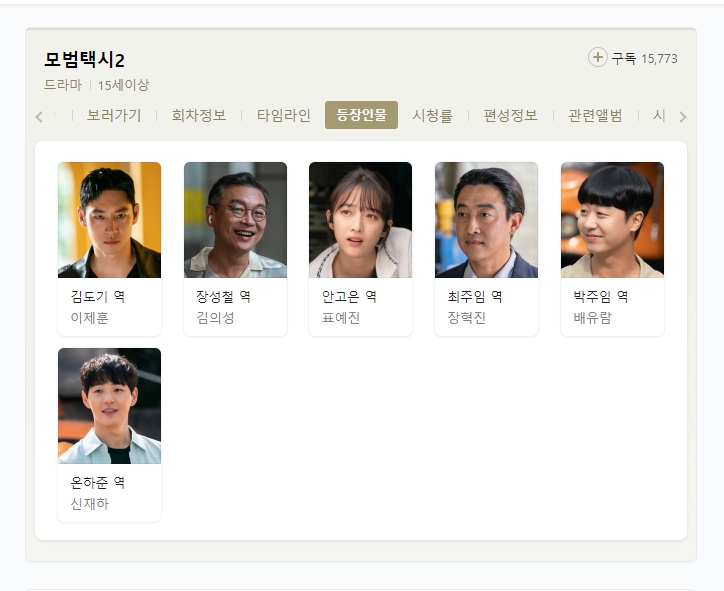Click the 모범택시2 title
This screenshot has width=724, height=591.
[84, 60]
